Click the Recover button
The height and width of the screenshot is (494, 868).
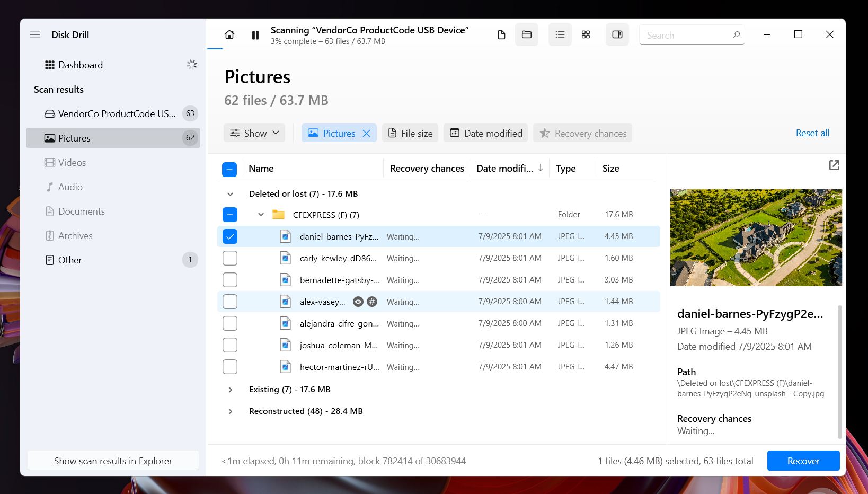click(803, 461)
